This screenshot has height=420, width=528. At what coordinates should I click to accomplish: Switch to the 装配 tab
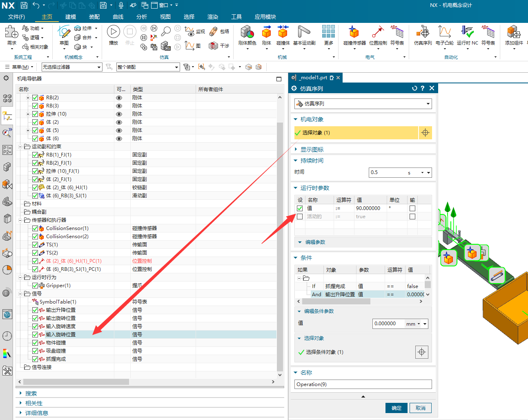pos(94,17)
